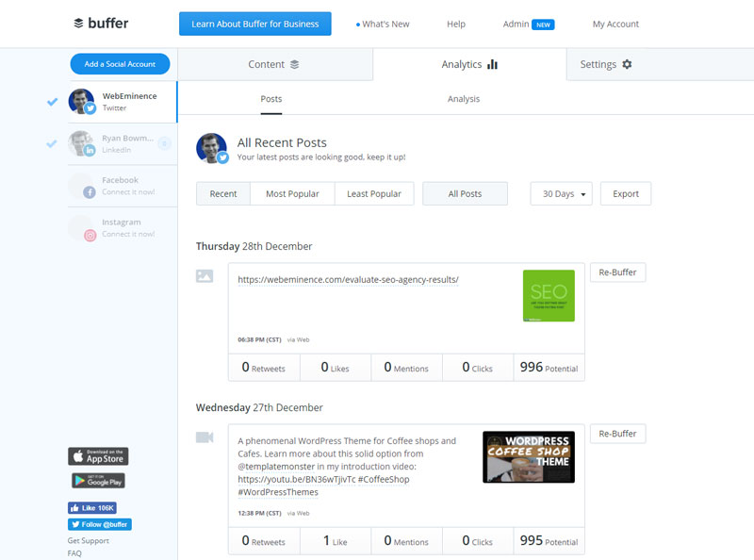The height and width of the screenshot is (560, 754).
Task: Click the NEW badge beside Admin
Action: coord(543,25)
